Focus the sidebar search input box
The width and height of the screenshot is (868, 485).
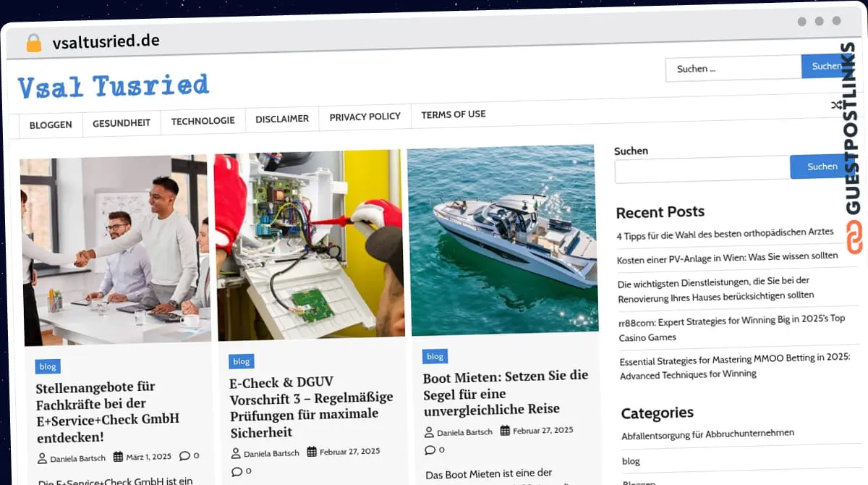702,169
